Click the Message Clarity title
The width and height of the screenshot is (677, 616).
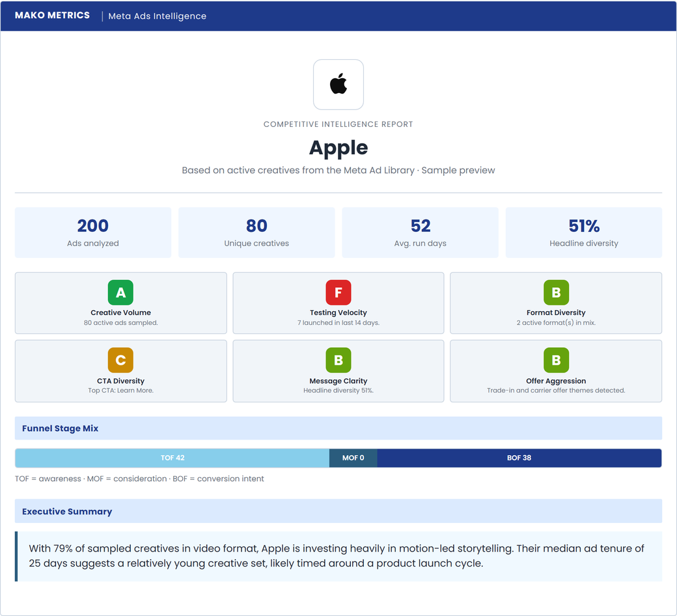[x=338, y=380]
